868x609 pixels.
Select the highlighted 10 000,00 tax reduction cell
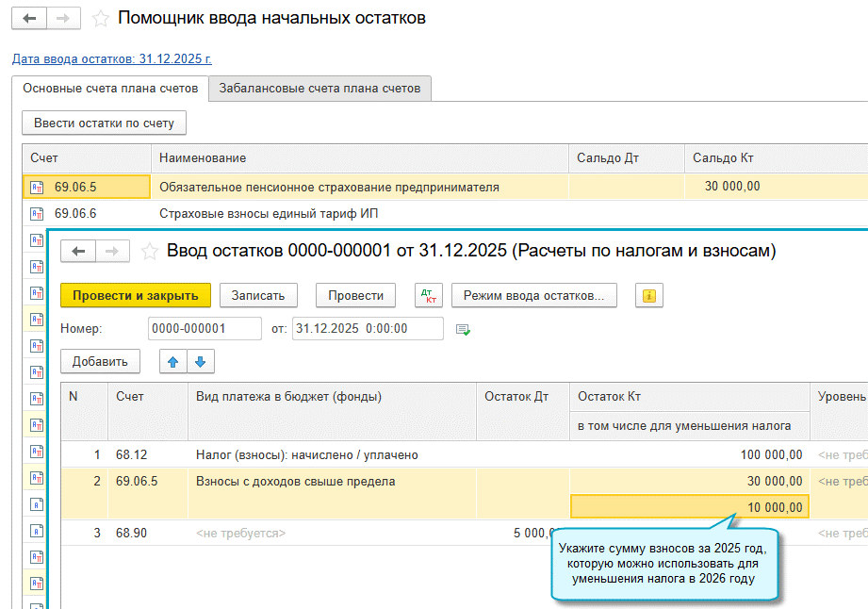690,507
